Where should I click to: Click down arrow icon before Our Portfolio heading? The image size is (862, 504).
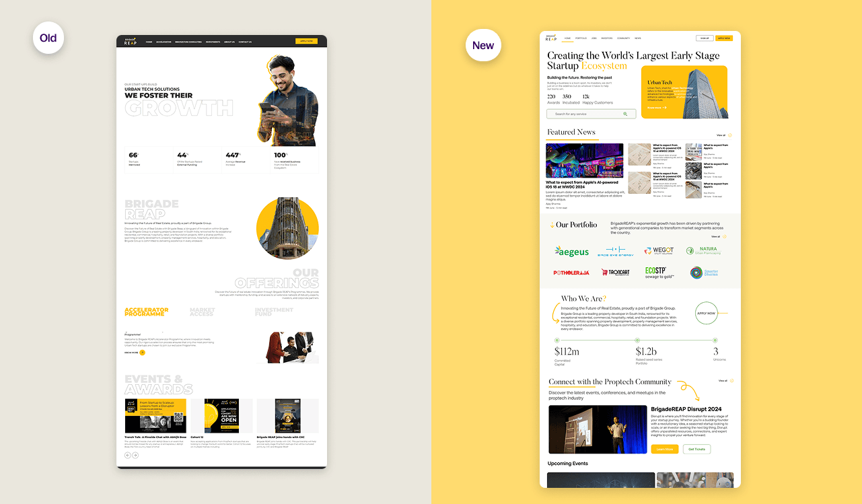coord(552,225)
